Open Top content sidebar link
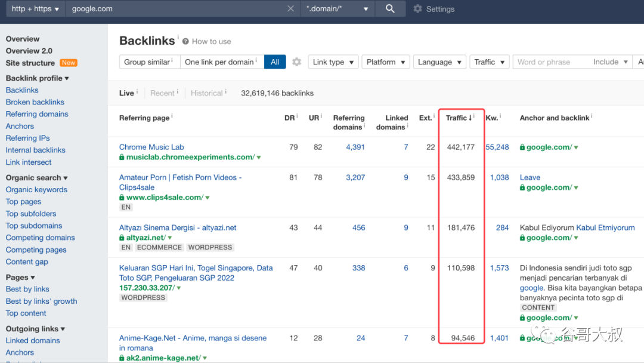Viewport: 644px width, 363px height. pyautogui.click(x=26, y=313)
